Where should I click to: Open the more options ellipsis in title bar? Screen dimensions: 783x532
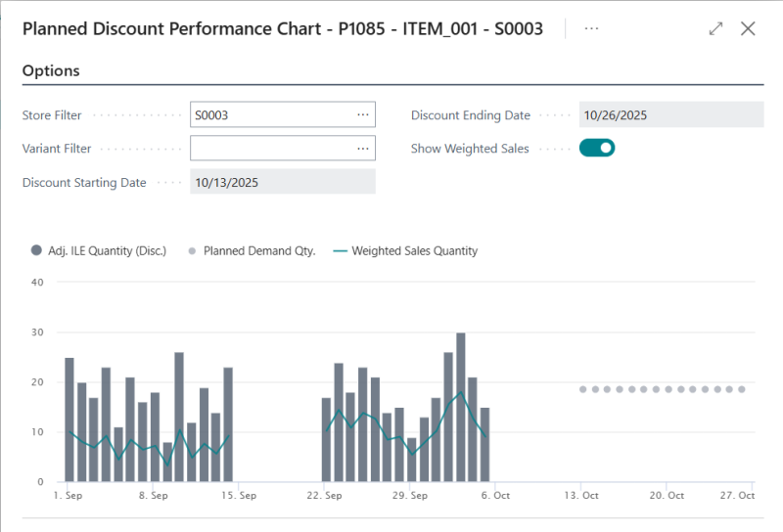tap(591, 28)
